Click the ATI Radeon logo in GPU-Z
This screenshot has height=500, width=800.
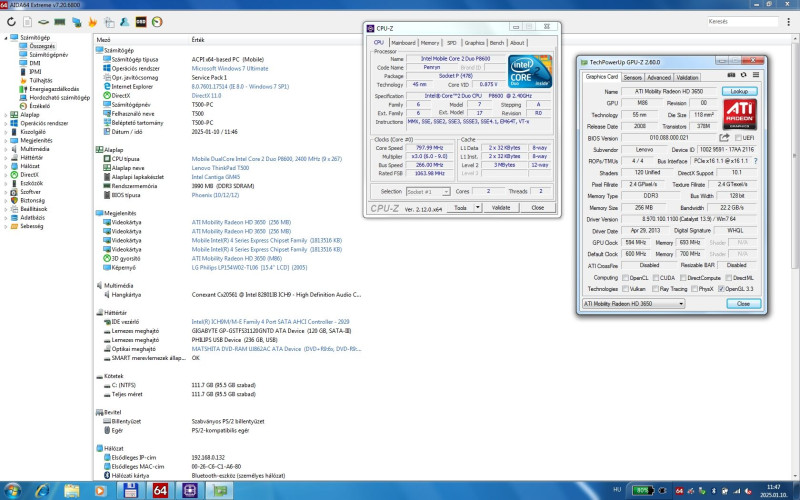pos(740,114)
